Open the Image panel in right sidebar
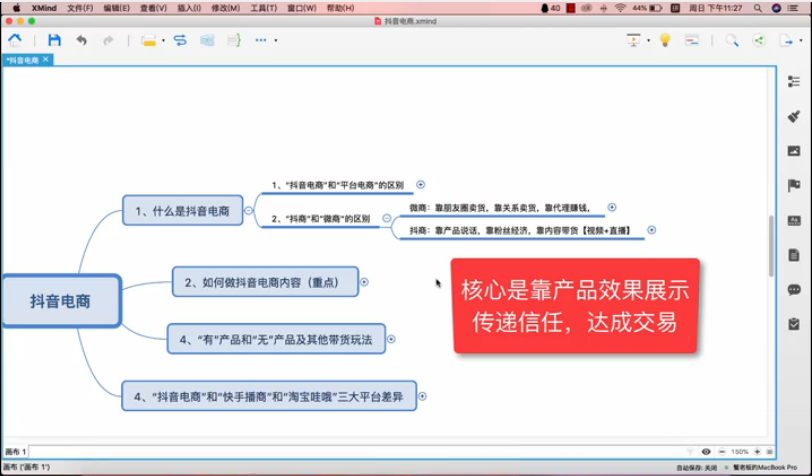The image size is (812, 476). point(794,151)
